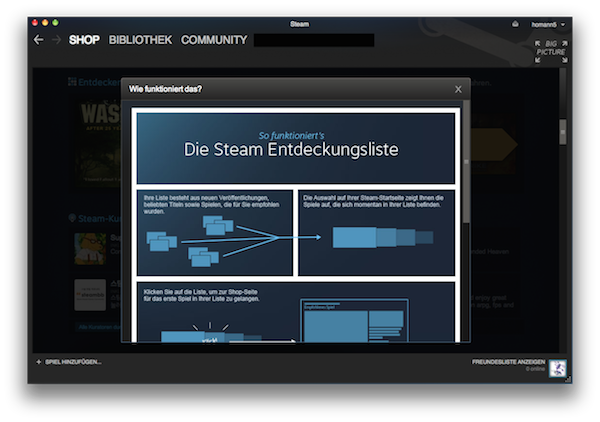Click 'Die Steam Entdeckungsliste' banner
The width and height of the screenshot is (600, 422).
coord(296,148)
